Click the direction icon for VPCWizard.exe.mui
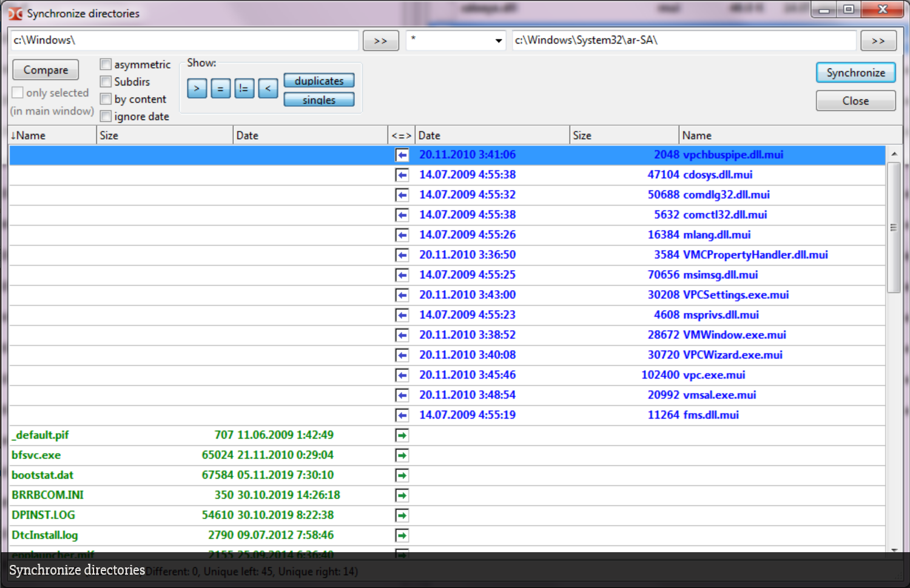 click(402, 355)
